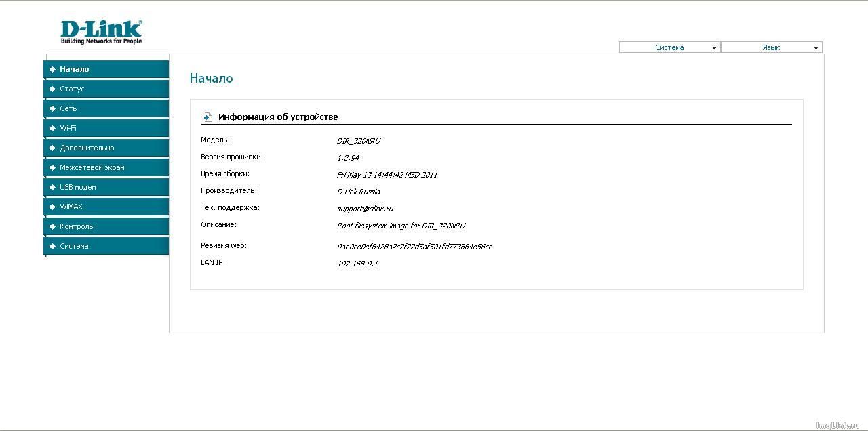The image size is (868, 431).
Task: Click the description Root filesystem image text
Action: (401, 226)
